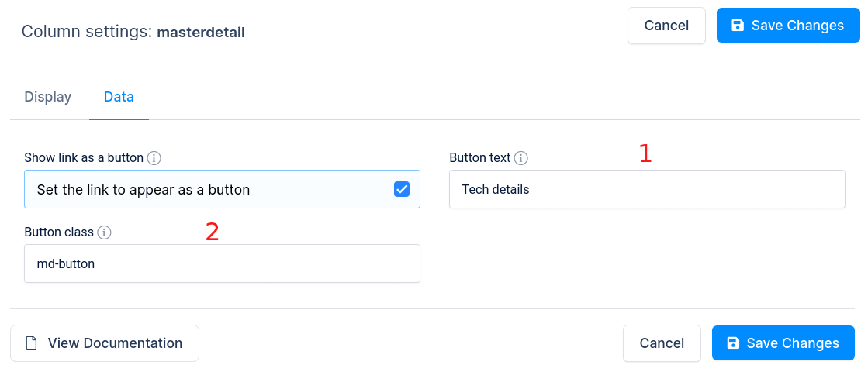Focus the Button text field containing Tech details

pos(647,190)
